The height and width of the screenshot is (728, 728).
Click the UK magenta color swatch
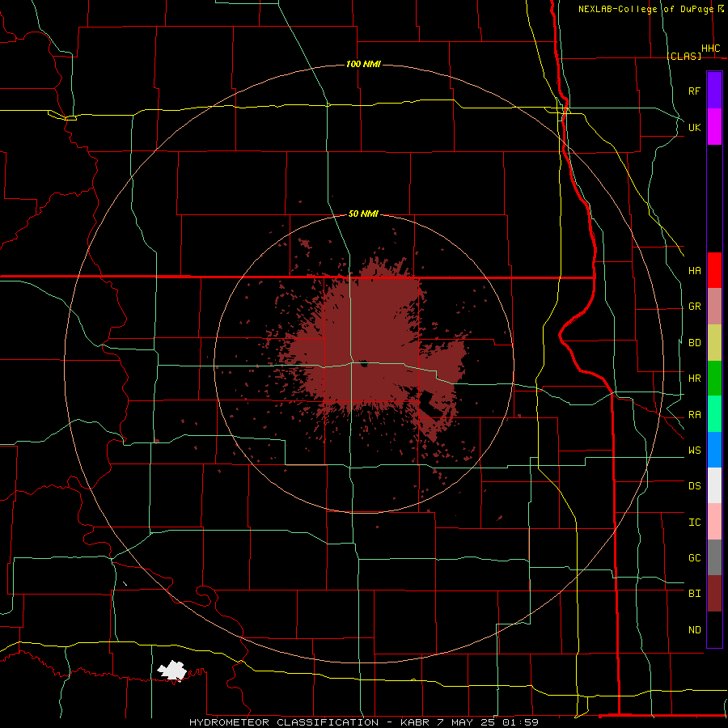pyautogui.click(x=714, y=127)
